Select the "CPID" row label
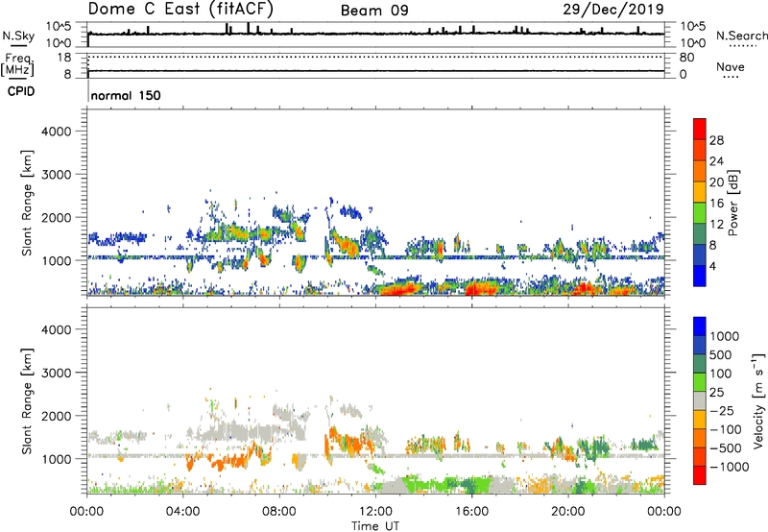Screen dimensions: 768x532 21,91
